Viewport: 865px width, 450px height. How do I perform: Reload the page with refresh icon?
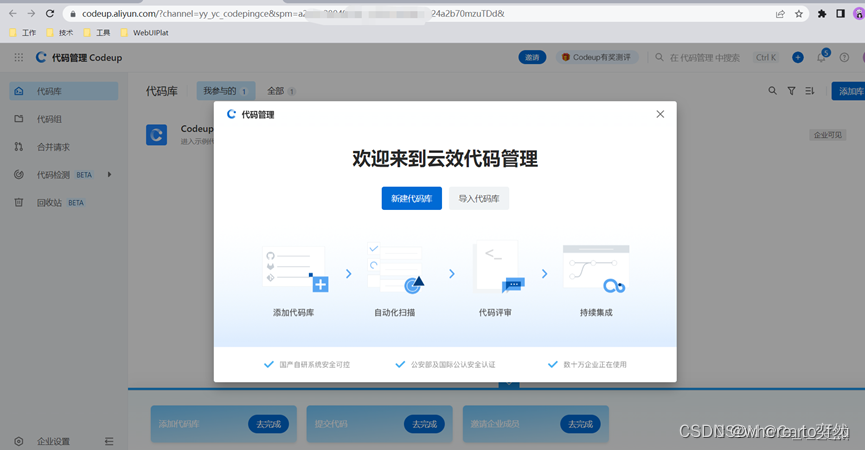(50, 14)
